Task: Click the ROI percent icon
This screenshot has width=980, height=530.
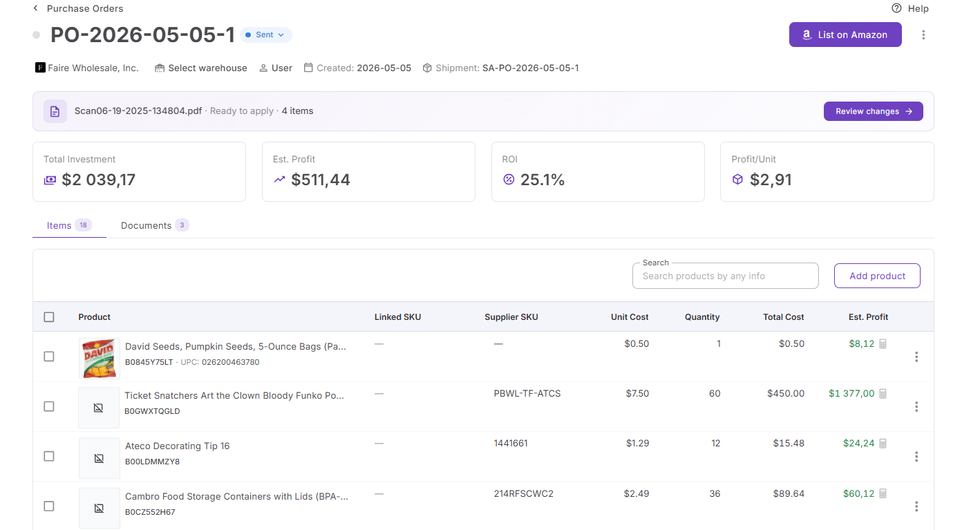Action: 509,180
